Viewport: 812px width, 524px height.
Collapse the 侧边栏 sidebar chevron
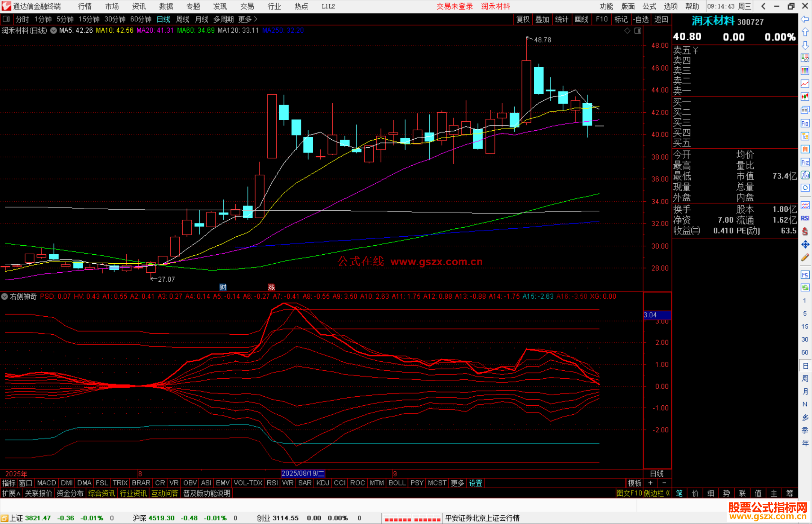(657, 493)
